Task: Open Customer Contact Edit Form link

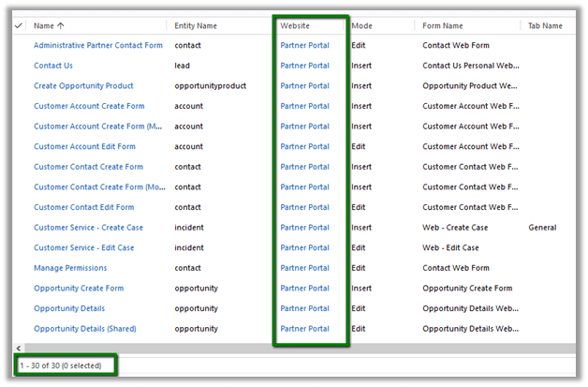Action: tap(83, 207)
